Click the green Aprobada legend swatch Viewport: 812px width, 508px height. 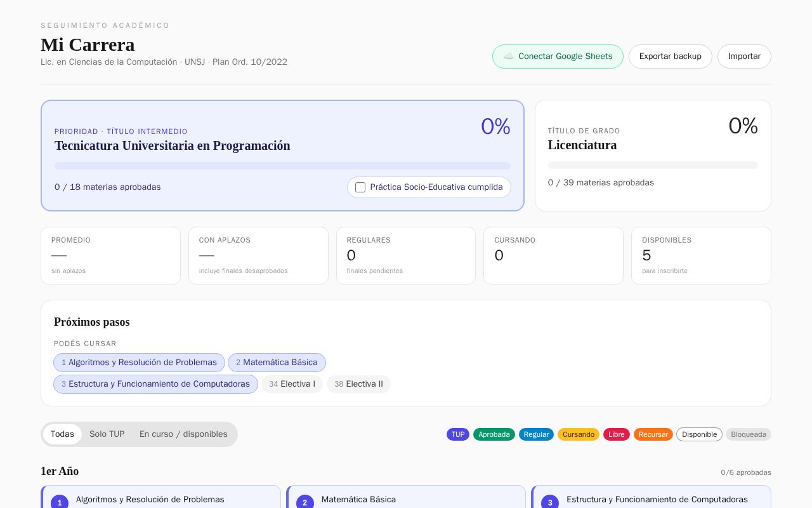click(494, 434)
